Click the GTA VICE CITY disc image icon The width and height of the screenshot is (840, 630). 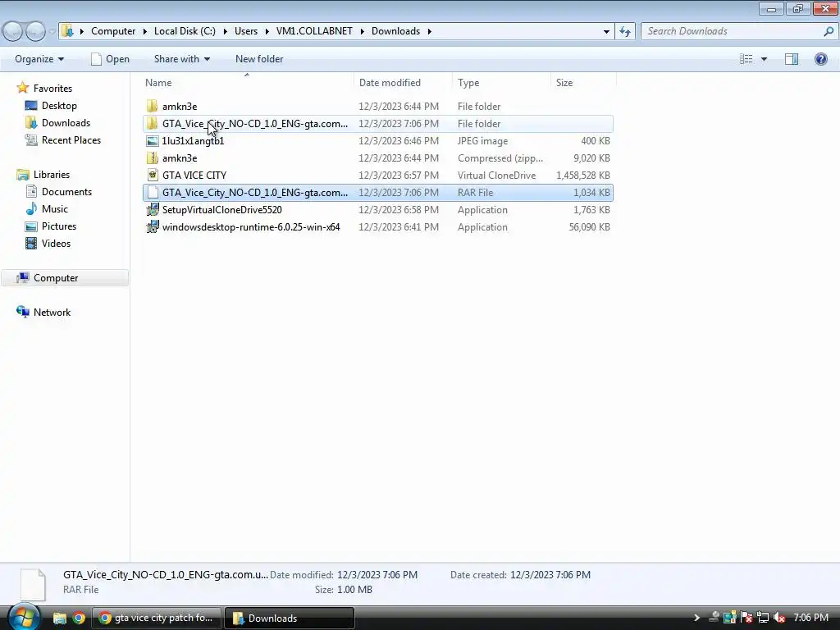[x=152, y=176]
